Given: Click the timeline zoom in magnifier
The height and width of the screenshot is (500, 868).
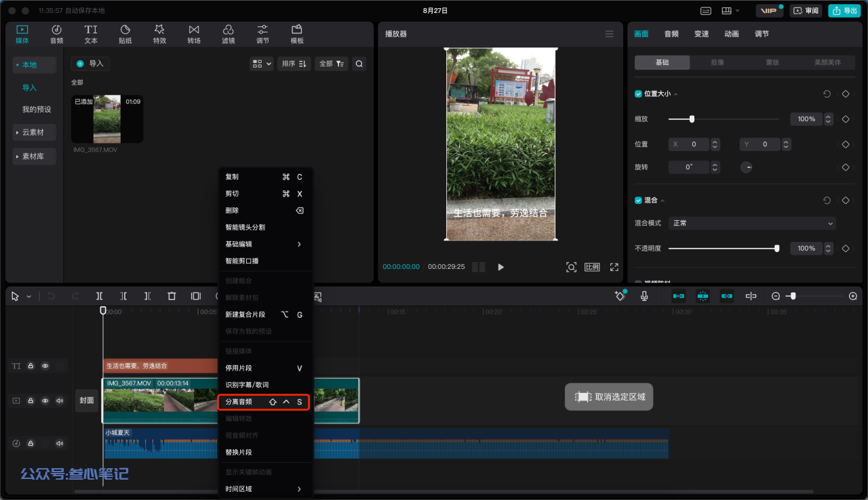Looking at the screenshot, I should pyautogui.click(x=853, y=296).
